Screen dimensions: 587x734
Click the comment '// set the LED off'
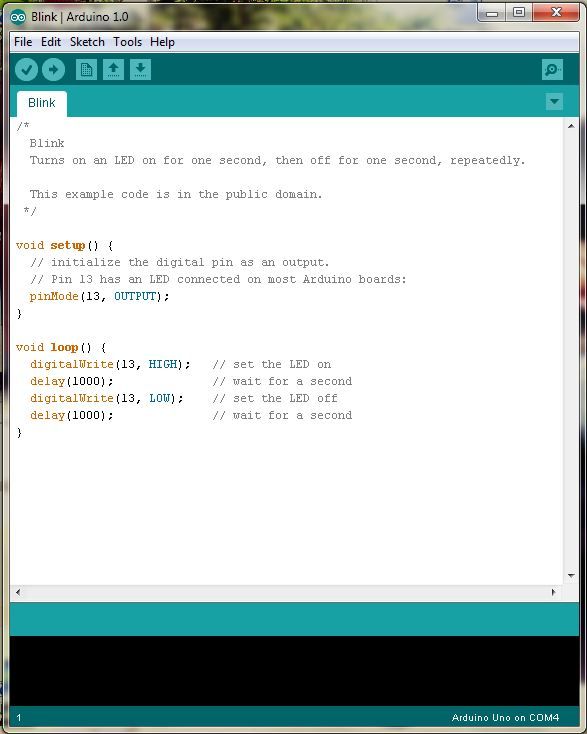point(275,398)
